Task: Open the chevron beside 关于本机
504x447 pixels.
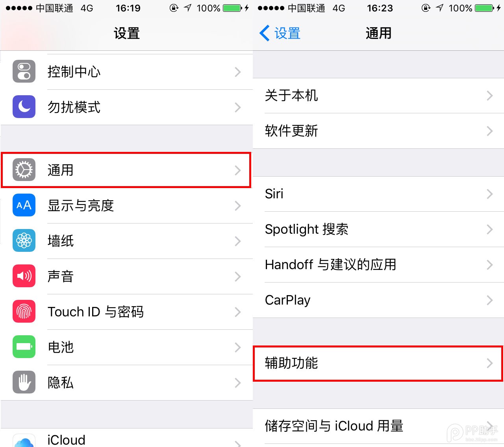Action: pyautogui.click(x=489, y=96)
